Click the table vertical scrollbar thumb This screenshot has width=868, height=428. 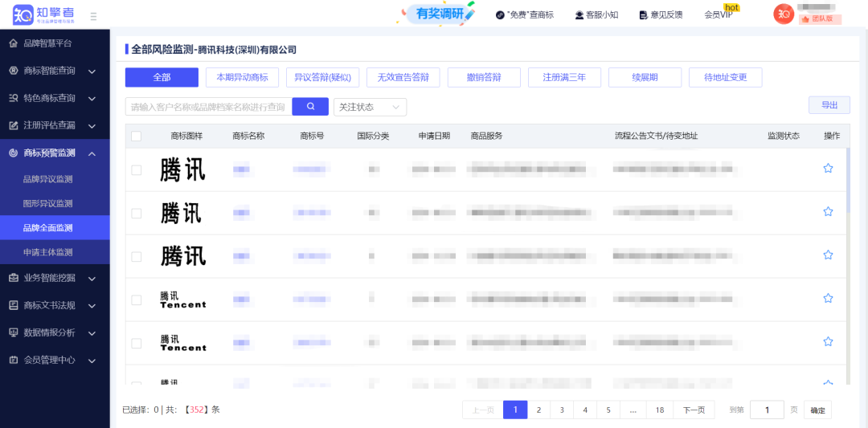click(x=849, y=181)
